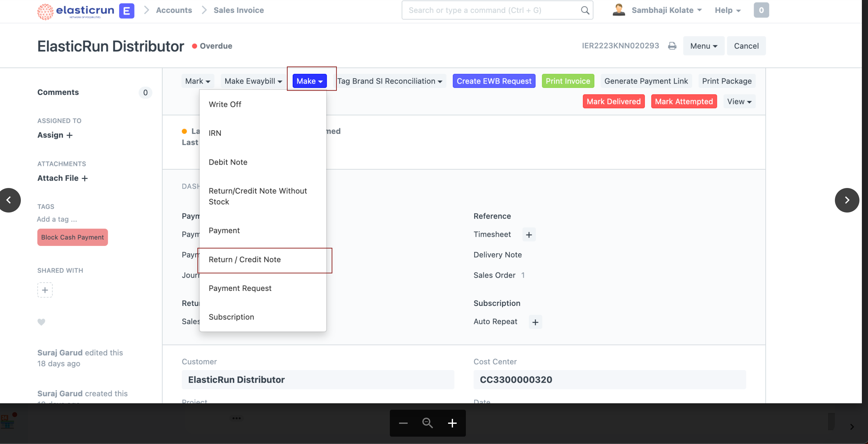Select IRN from Make menu
The width and height of the screenshot is (868, 444).
[262, 133]
